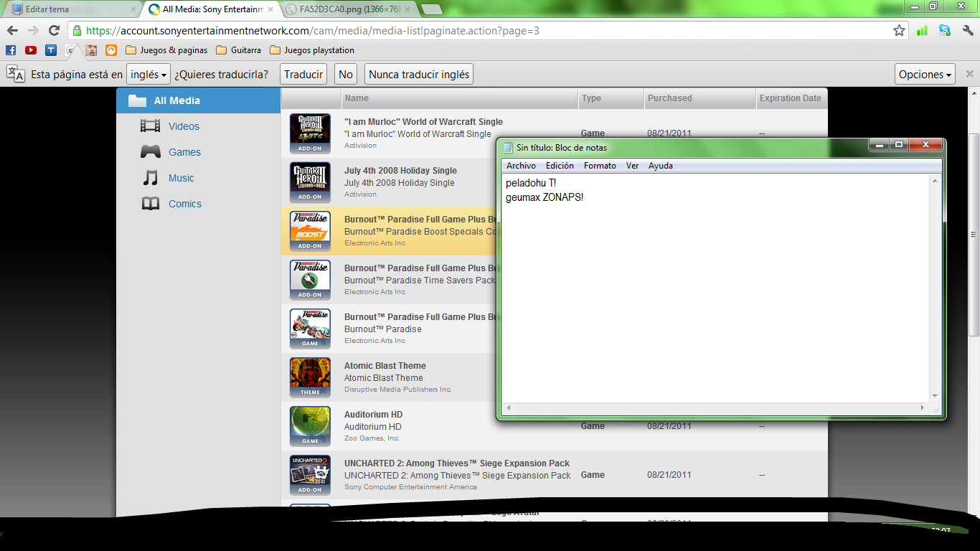
Task: Open the Edición menu in Notepad
Action: point(560,166)
